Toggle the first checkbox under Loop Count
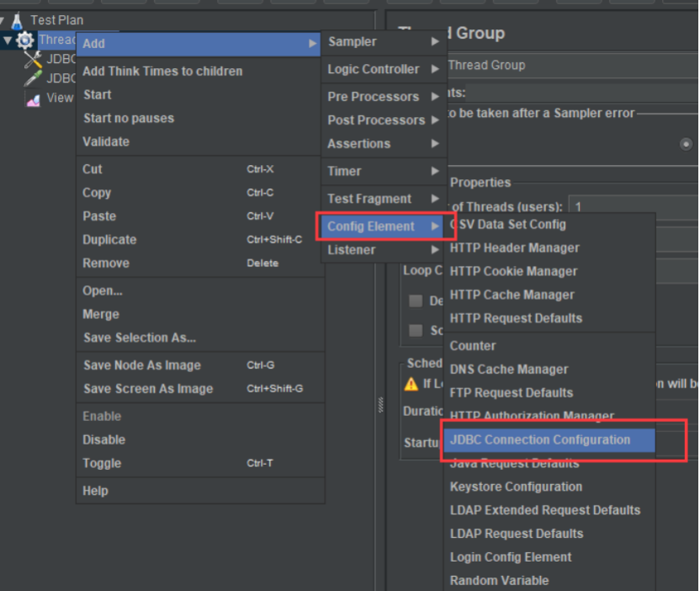Screen dimensions: 700x591 tap(416, 301)
